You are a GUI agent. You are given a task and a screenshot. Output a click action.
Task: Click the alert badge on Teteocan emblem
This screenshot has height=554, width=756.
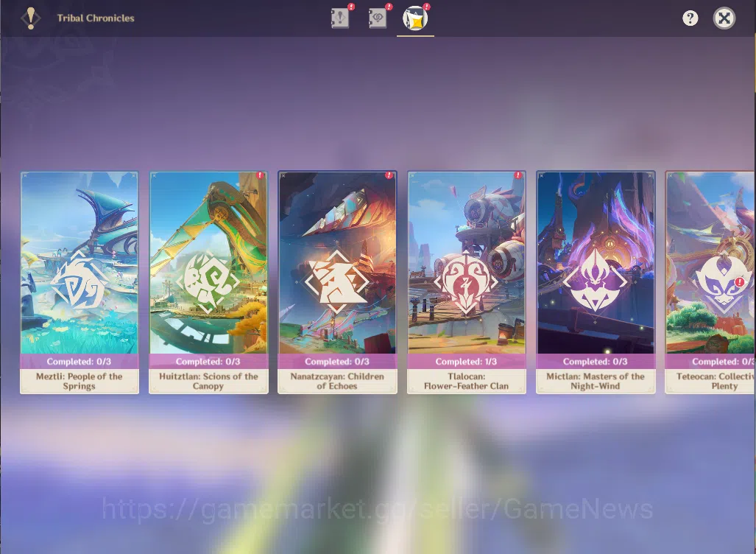coord(740,282)
